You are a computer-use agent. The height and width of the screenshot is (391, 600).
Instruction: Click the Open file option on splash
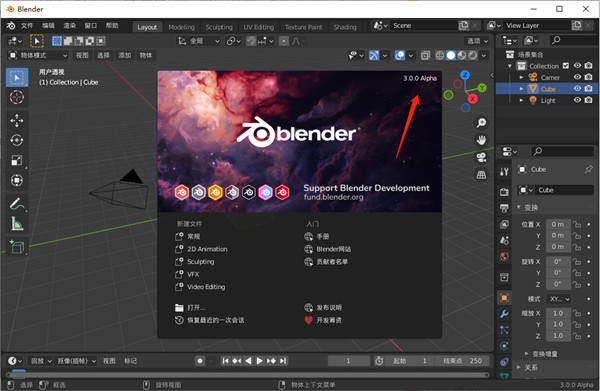[x=190, y=308]
